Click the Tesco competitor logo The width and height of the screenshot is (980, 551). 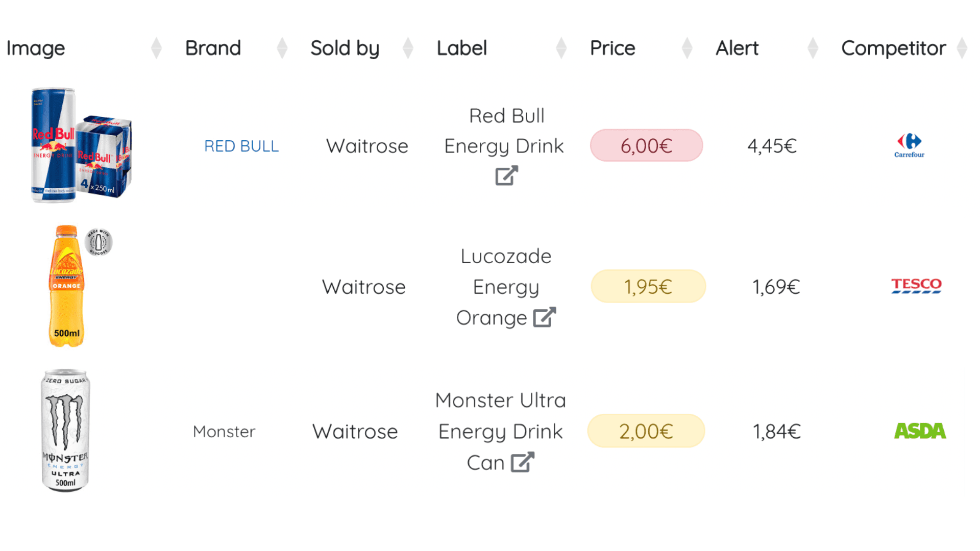point(916,286)
